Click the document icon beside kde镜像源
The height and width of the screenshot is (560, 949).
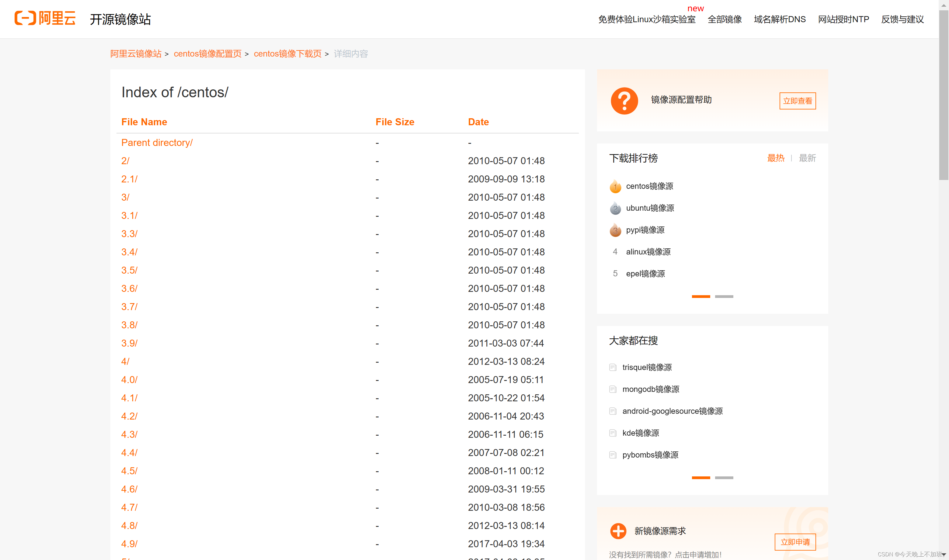pyautogui.click(x=613, y=433)
